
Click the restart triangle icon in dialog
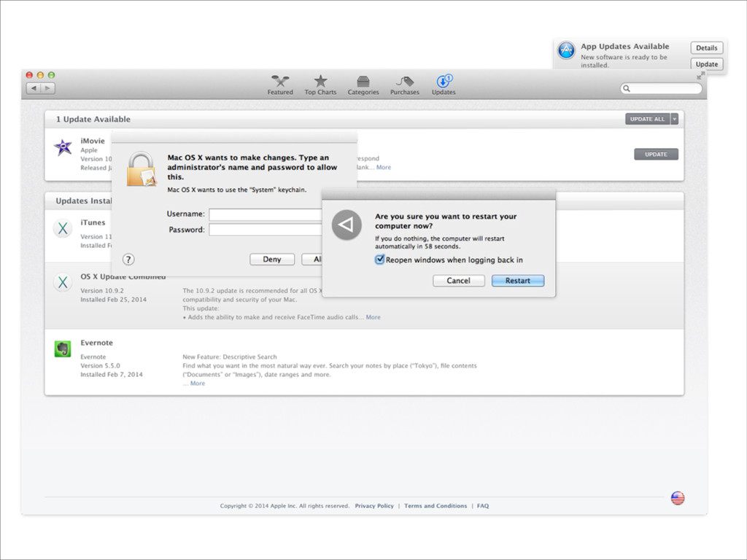(347, 225)
